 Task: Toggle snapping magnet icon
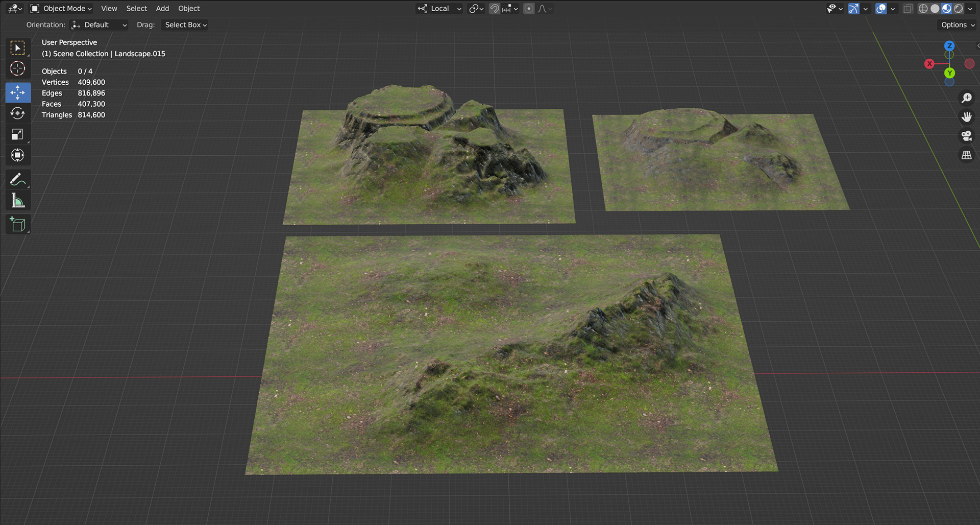[494, 9]
